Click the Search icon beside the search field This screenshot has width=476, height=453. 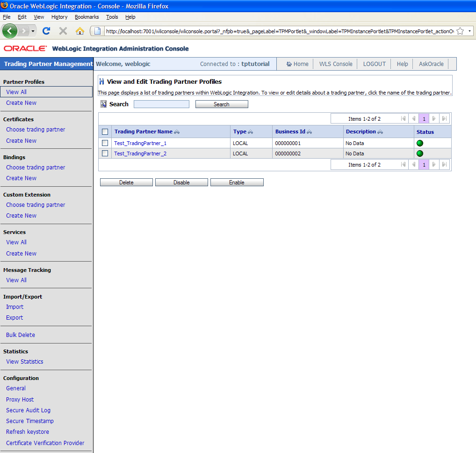[x=103, y=104]
